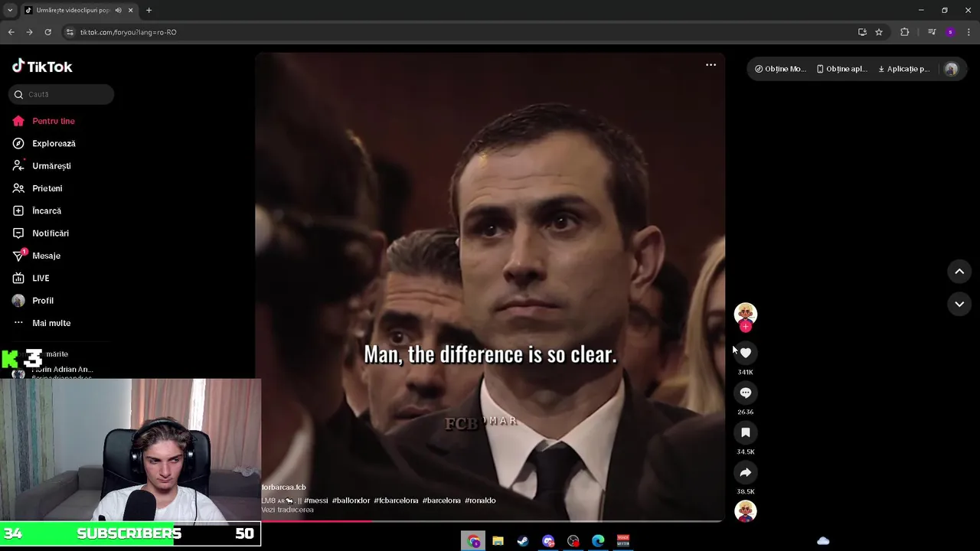Seek on the video progress bar
980x551 pixels.
490,521
